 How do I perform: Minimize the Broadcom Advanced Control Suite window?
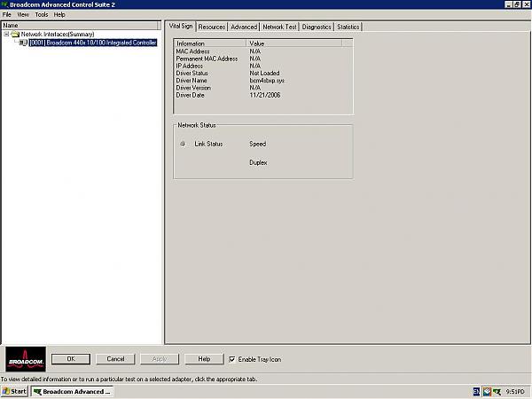coord(509,4)
